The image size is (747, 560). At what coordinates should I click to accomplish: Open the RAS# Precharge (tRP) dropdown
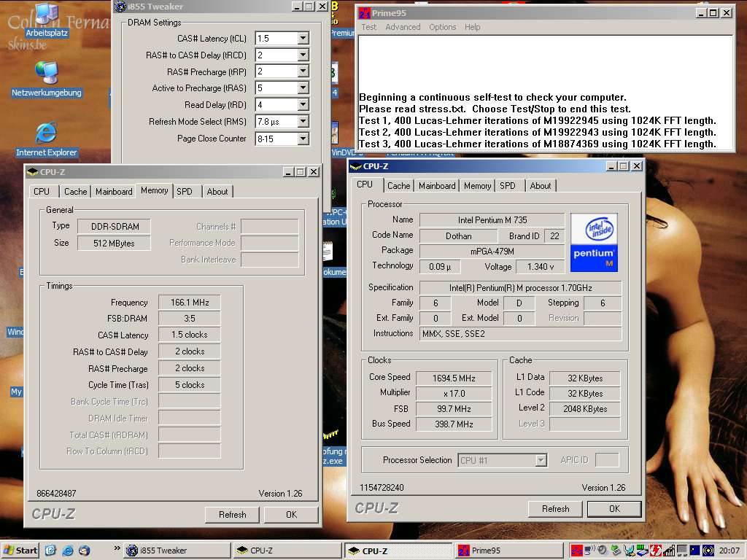pyautogui.click(x=303, y=71)
